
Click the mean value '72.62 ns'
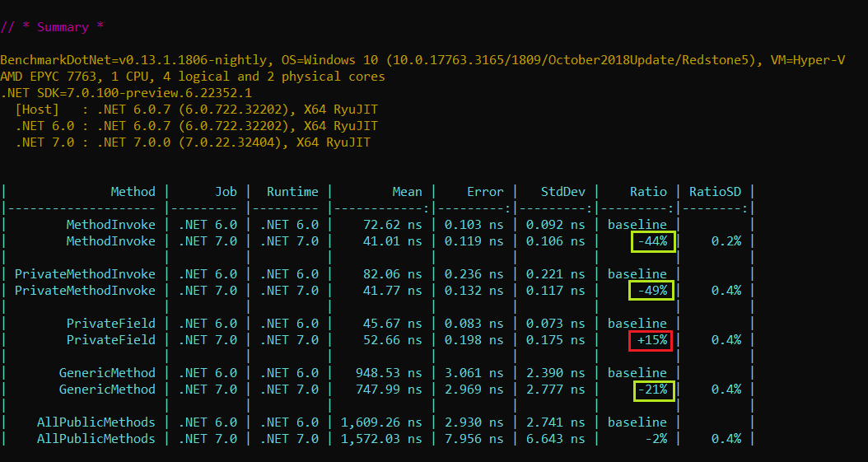click(x=393, y=225)
